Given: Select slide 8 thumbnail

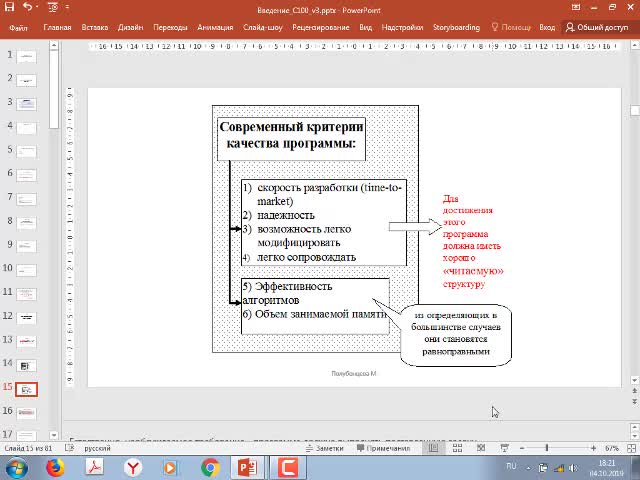Looking at the screenshot, I should (27, 222).
